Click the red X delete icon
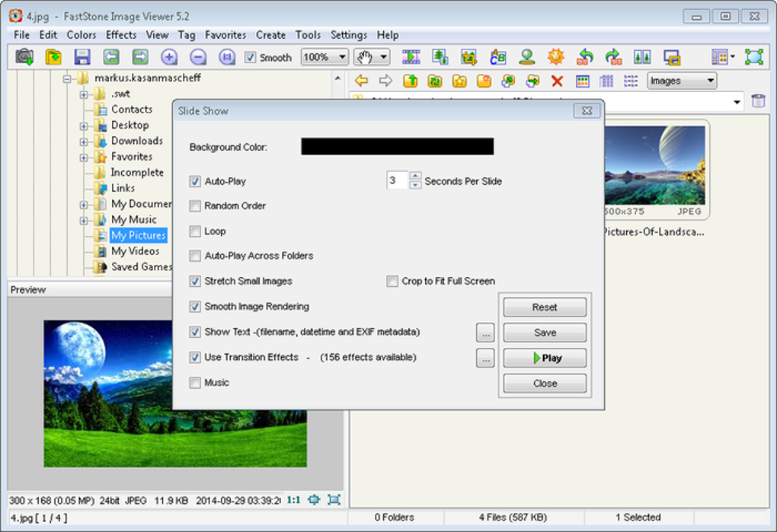777x532 pixels. coord(557,81)
